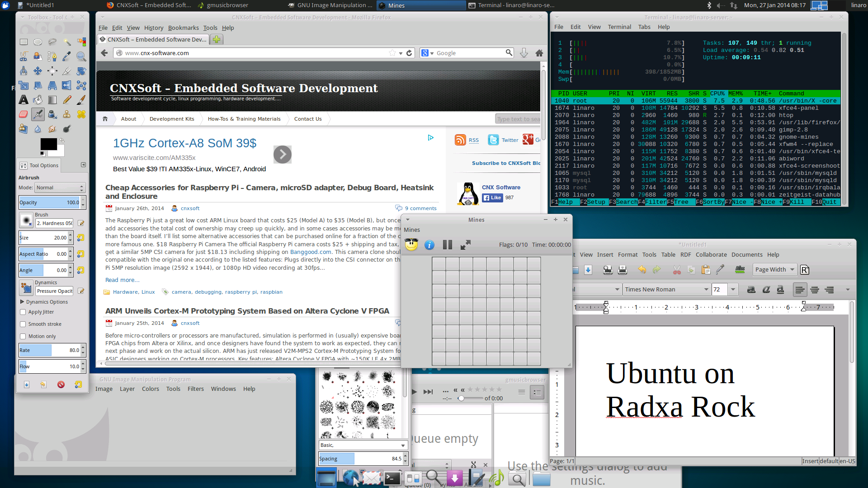Enable Smooth stroke checkbox

click(23, 324)
